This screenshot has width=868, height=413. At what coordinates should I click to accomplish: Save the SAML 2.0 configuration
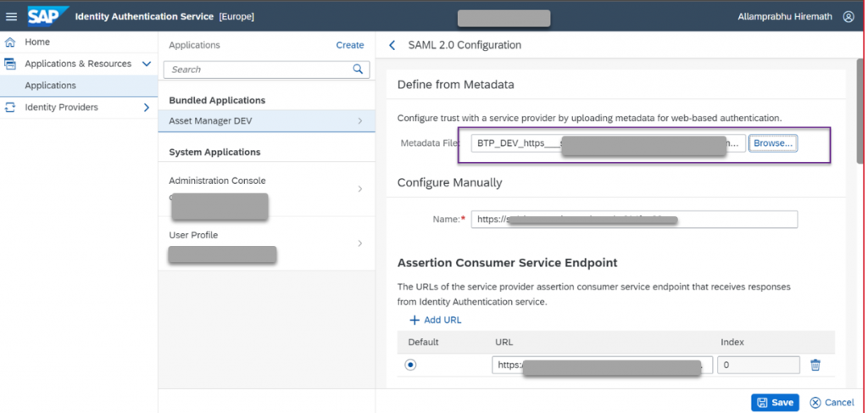pos(775,403)
